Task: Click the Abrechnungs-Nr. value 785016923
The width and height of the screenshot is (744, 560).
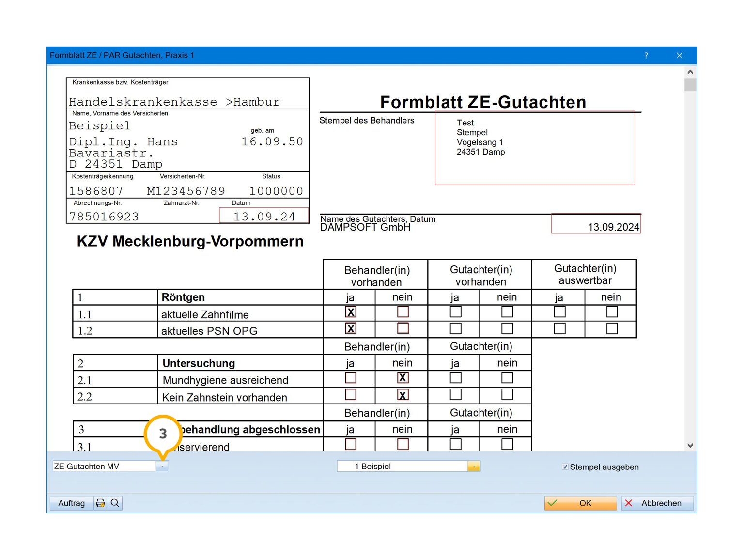Action: pyautogui.click(x=104, y=217)
